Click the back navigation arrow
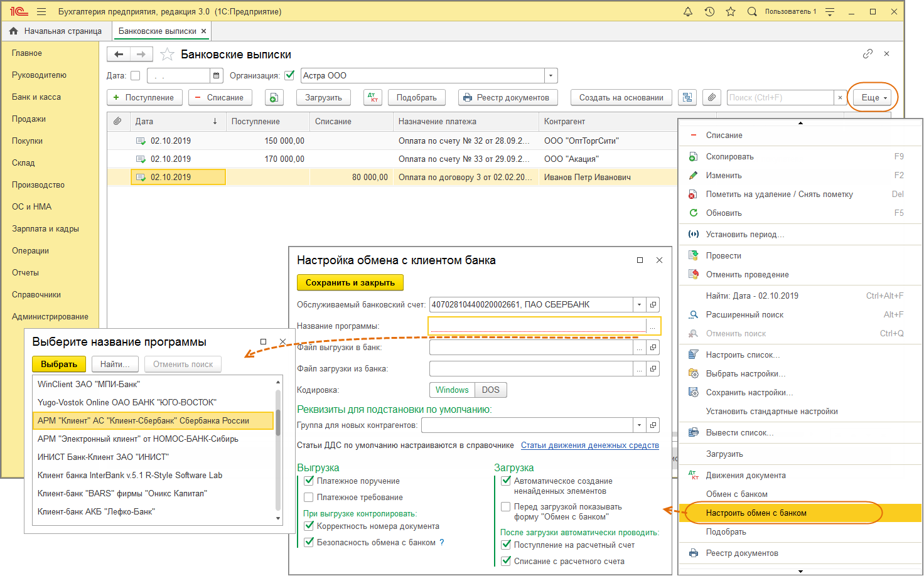924x576 pixels. tap(119, 55)
